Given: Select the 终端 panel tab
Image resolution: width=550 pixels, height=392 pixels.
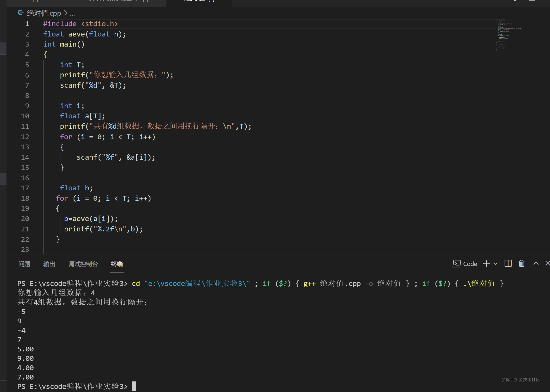Looking at the screenshot, I should [117, 264].
